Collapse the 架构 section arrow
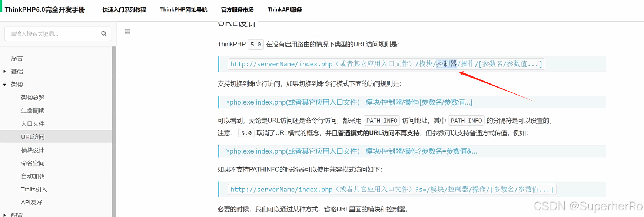The width and height of the screenshot is (644, 217). click(x=4, y=85)
